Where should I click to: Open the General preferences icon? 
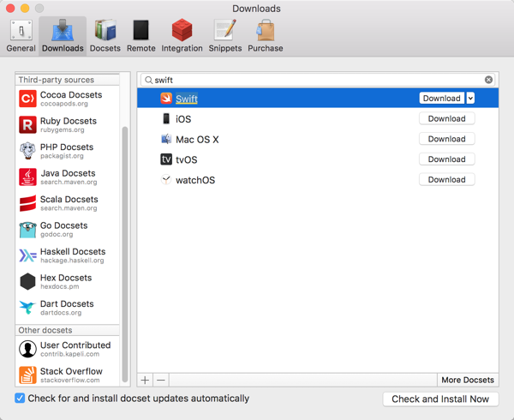[x=21, y=31]
